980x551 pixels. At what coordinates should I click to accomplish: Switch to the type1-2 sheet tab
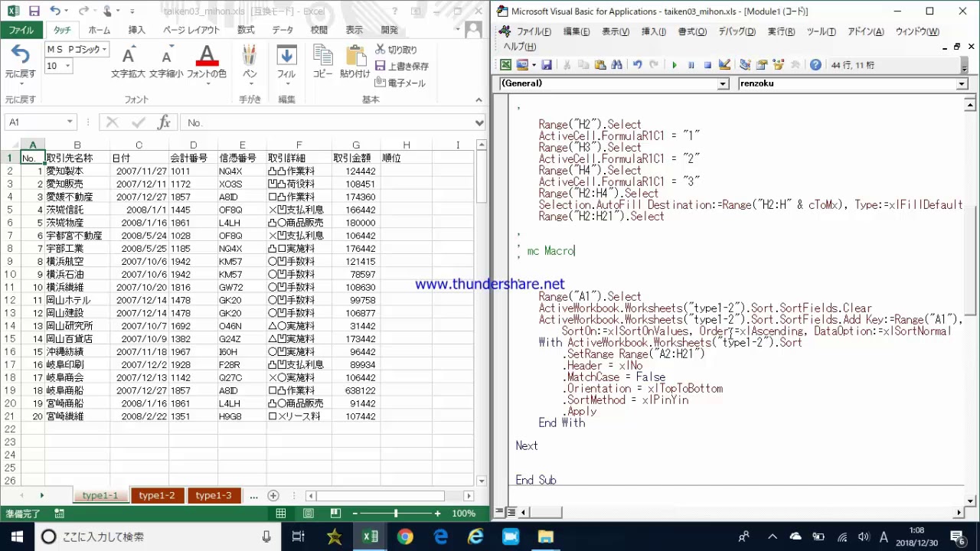click(156, 496)
